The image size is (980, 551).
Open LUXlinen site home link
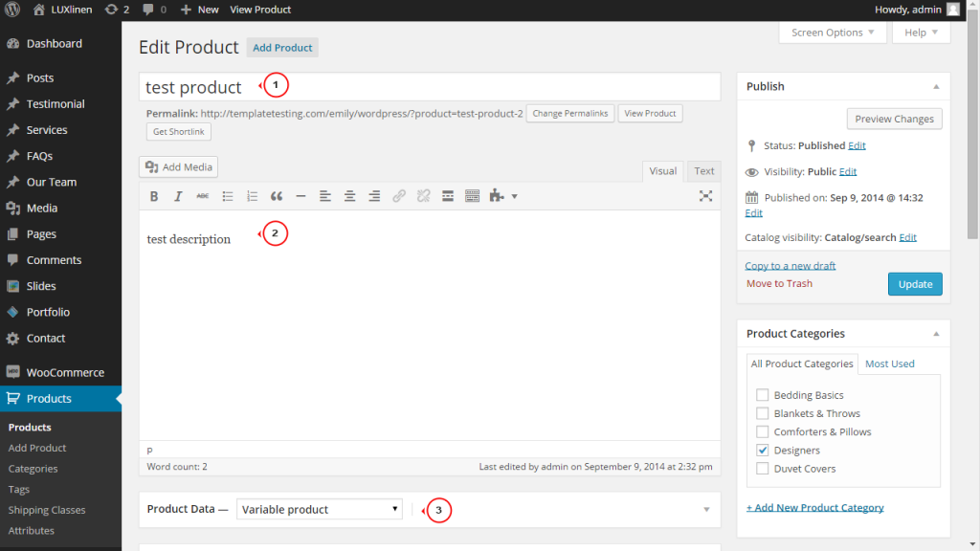62,10
